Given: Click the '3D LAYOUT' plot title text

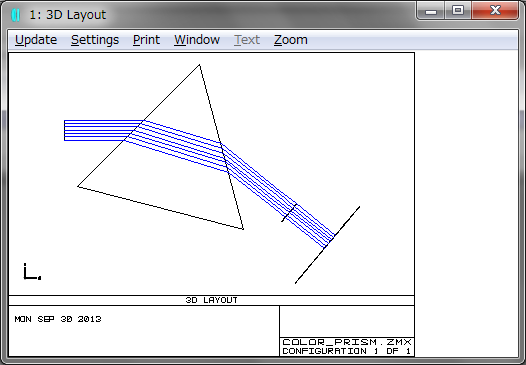Looking at the screenshot, I should click(211, 300).
